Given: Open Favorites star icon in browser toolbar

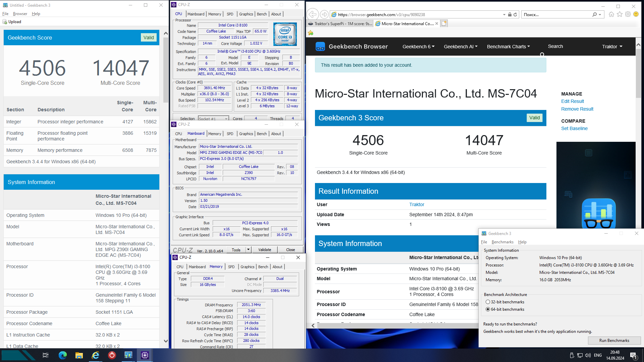Looking at the screenshot, I should click(x=620, y=14).
